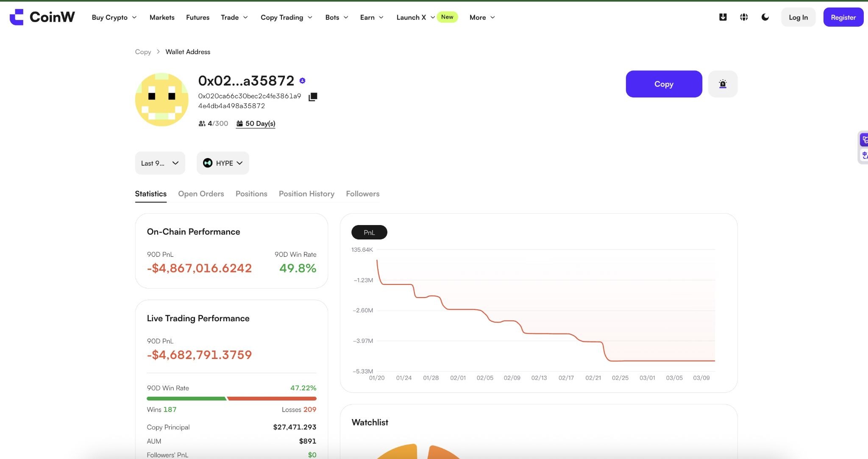
Task: Expand the Launch X menu
Action: [x=415, y=17]
